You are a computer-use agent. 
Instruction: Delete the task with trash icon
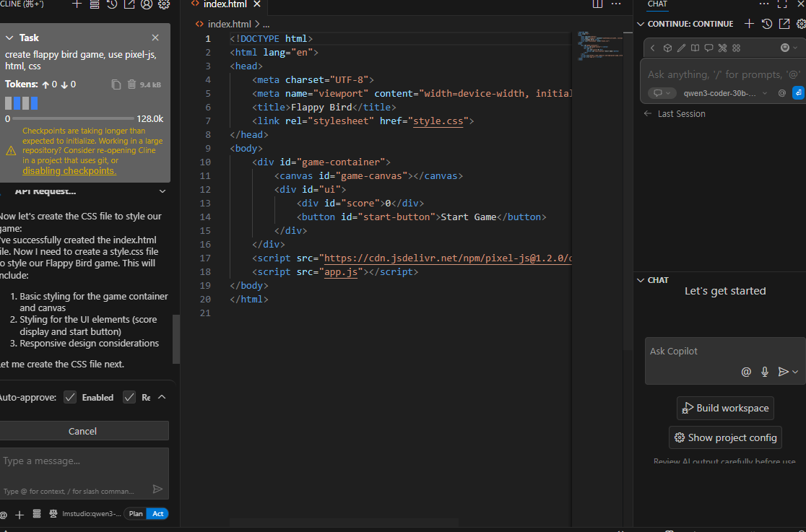131,84
